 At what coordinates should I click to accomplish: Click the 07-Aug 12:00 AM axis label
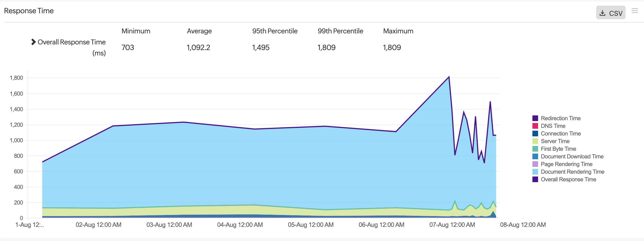click(x=452, y=225)
